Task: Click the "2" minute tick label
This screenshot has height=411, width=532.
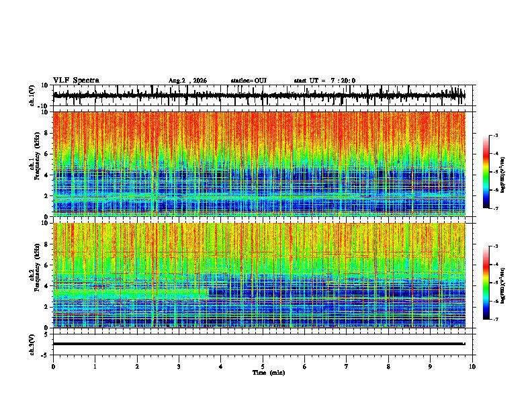Action: click(137, 367)
